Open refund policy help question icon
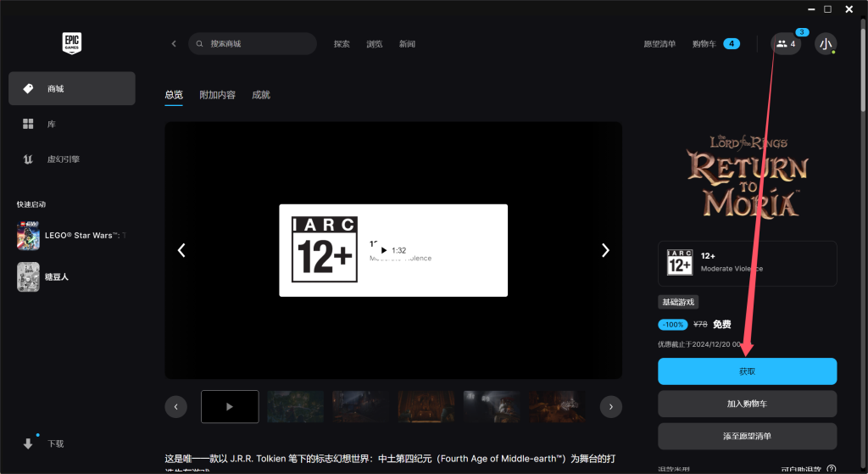Viewport: 868px width, 474px height. click(831, 470)
